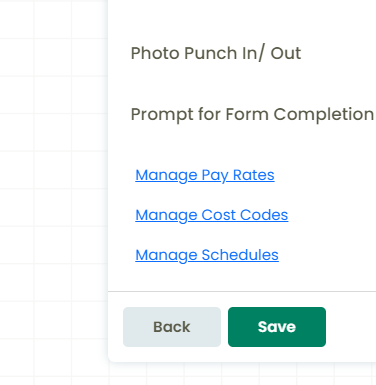The image size is (376, 385).
Task: Open the Manage Cost Codes link
Action: (212, 215)
